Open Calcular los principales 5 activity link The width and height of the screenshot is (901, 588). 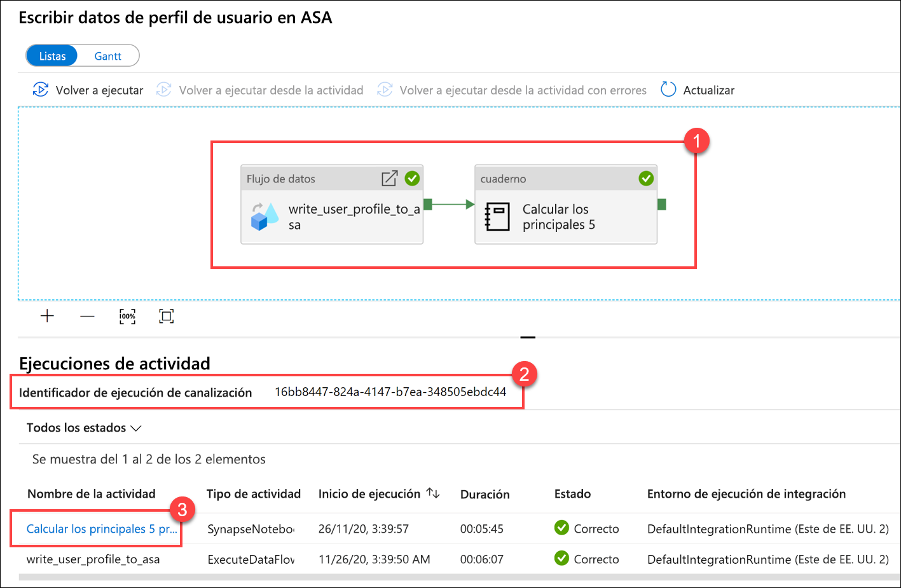(x=102, y=529)
